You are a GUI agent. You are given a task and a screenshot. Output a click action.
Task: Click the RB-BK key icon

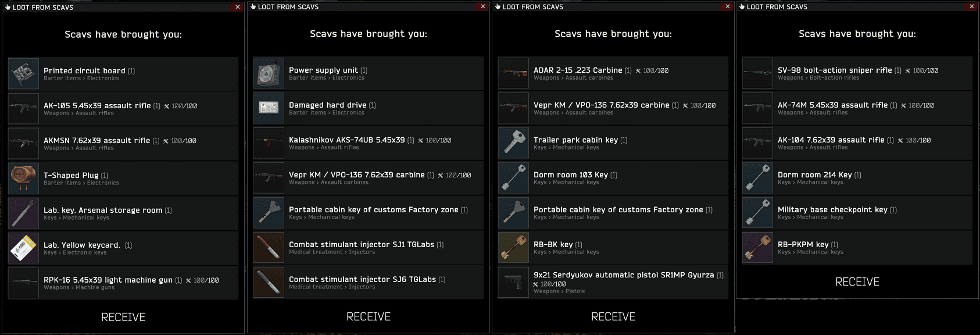tap(513, 248)
